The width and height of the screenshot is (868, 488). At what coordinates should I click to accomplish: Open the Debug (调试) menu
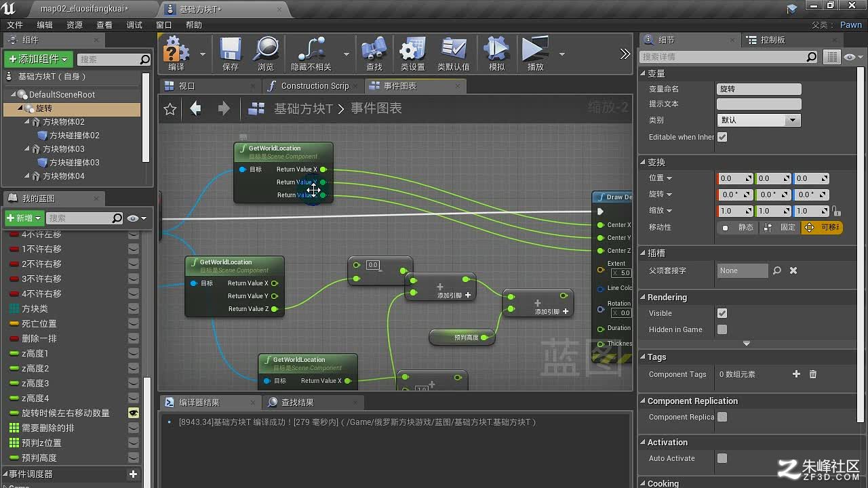click(134, 24)
